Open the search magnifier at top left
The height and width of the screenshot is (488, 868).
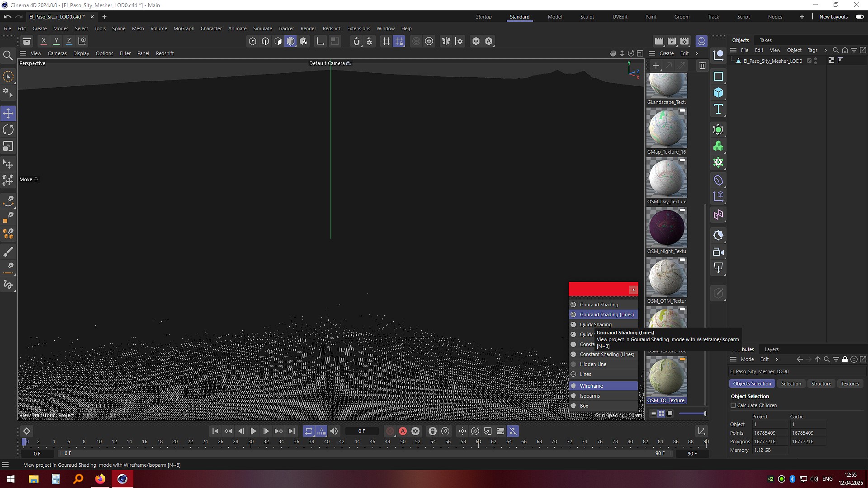8,56
